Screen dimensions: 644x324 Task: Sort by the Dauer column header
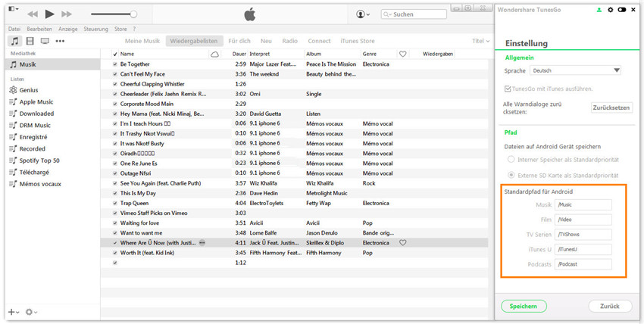point(239,55)
